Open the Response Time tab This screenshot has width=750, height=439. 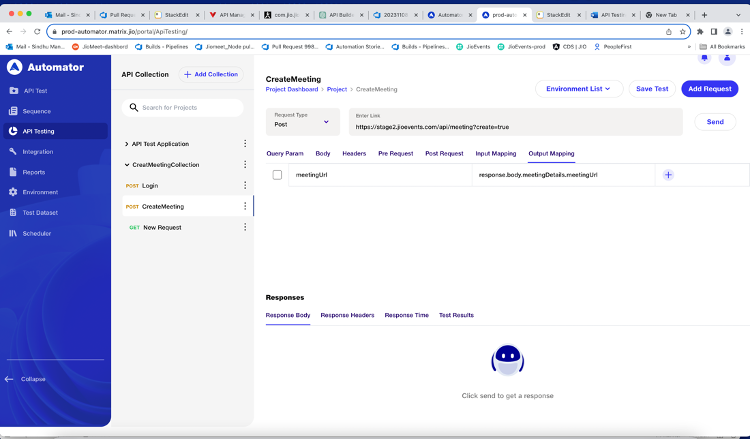pos(407,315)
